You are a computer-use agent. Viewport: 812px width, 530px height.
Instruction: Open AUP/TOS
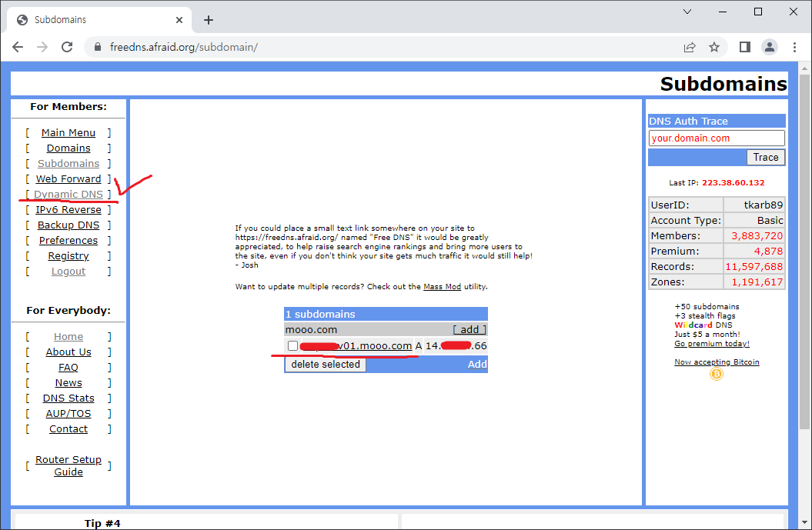point(69,414)
